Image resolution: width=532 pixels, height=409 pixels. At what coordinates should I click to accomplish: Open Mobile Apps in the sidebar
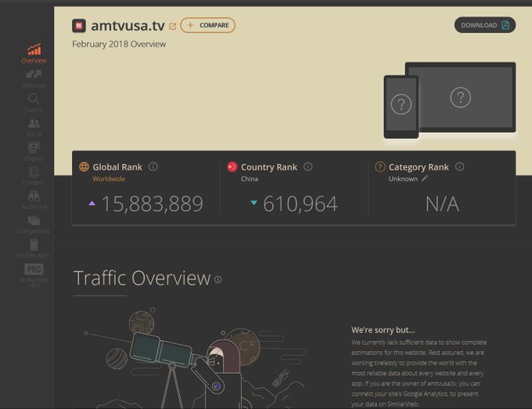tap(34, 249)
